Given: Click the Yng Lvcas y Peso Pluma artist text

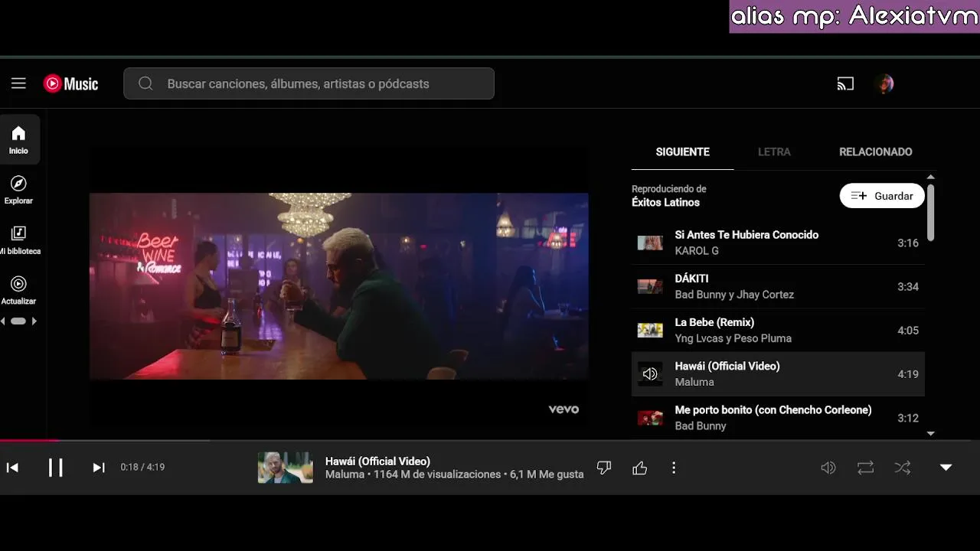Looking at the screenshot, I should tap(733, 338).
